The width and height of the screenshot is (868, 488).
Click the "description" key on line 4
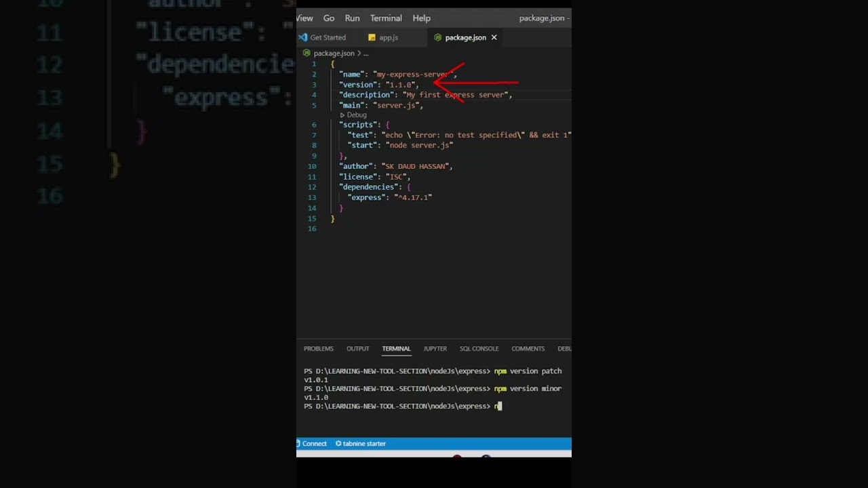click(x=366, y=95)
